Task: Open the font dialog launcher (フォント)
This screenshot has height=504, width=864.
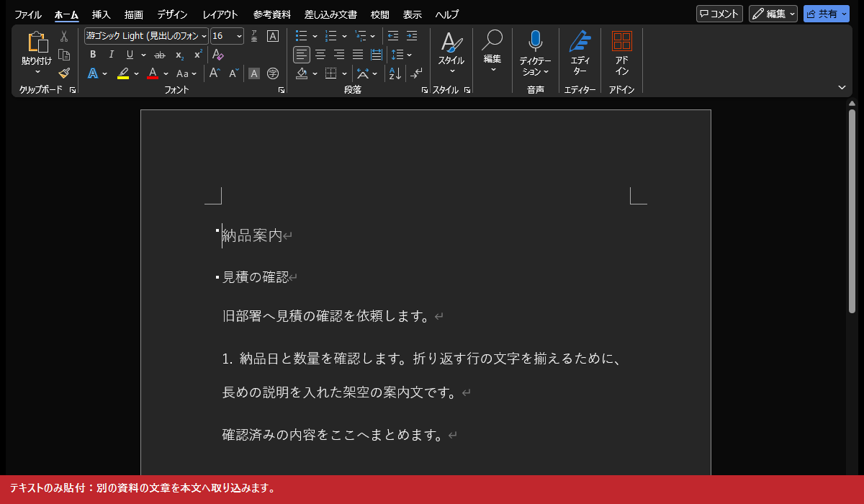Action: pos(282,90)
